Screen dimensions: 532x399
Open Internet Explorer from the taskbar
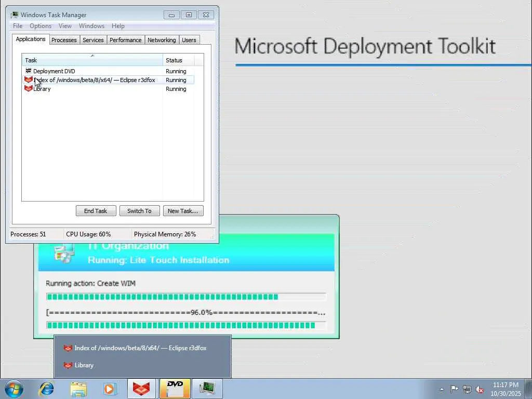pyautogui.click(x=46, y=389)
